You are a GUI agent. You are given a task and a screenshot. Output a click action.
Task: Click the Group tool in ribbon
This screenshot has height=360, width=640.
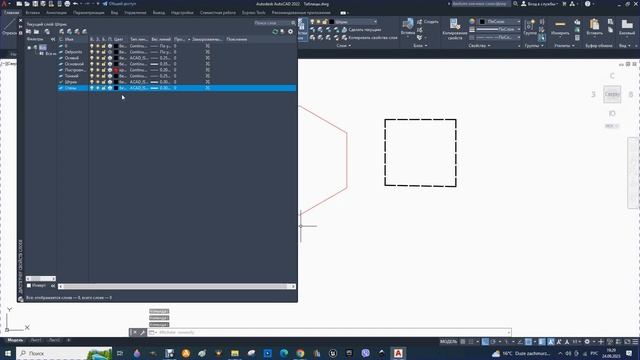pyautogui.click(x=530, y=28)
